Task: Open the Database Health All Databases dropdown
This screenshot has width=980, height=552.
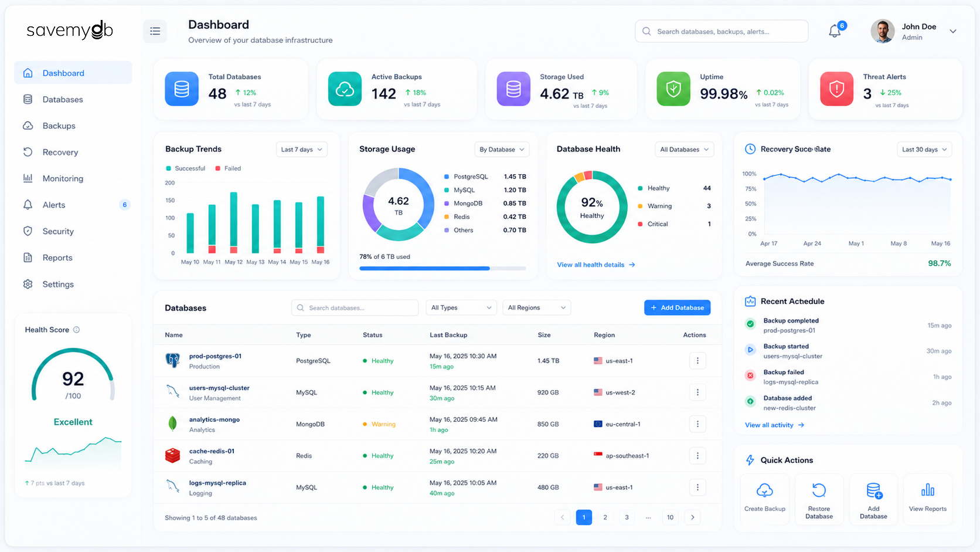Action: [684, 150]
